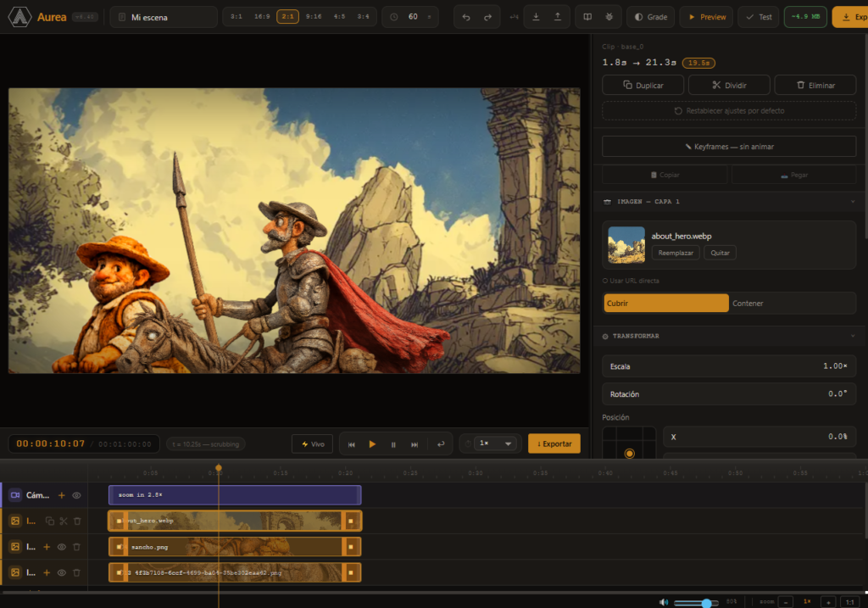
Task: Mute audio with the speaker icon
Action: click(663, 602)
